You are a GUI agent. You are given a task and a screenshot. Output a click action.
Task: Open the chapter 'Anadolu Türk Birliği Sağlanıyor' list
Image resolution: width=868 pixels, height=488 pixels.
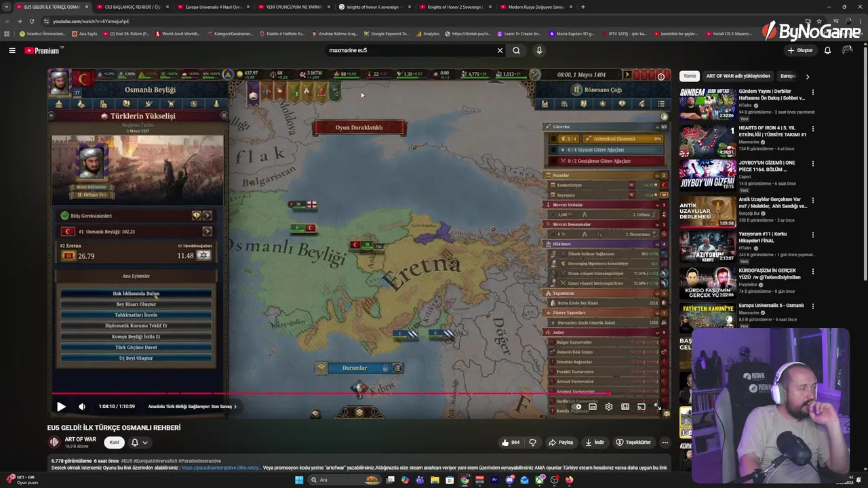tap(192, 407)
